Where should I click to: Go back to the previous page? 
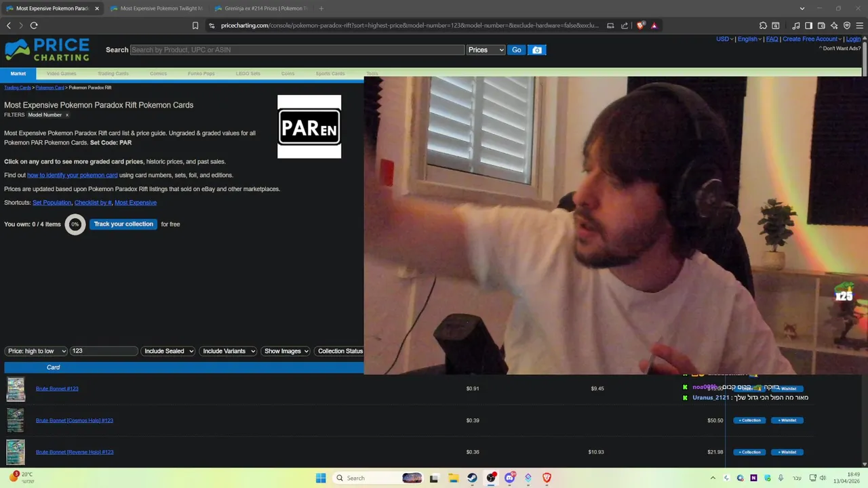coord(9,26)
